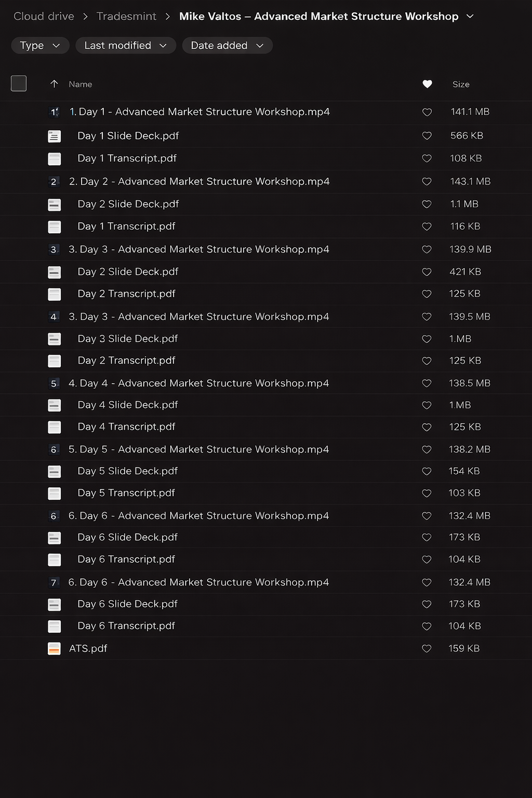This screenshot has width=532, height=798.
Task: Open the Type filter dropdown
Action: point(40,46)
